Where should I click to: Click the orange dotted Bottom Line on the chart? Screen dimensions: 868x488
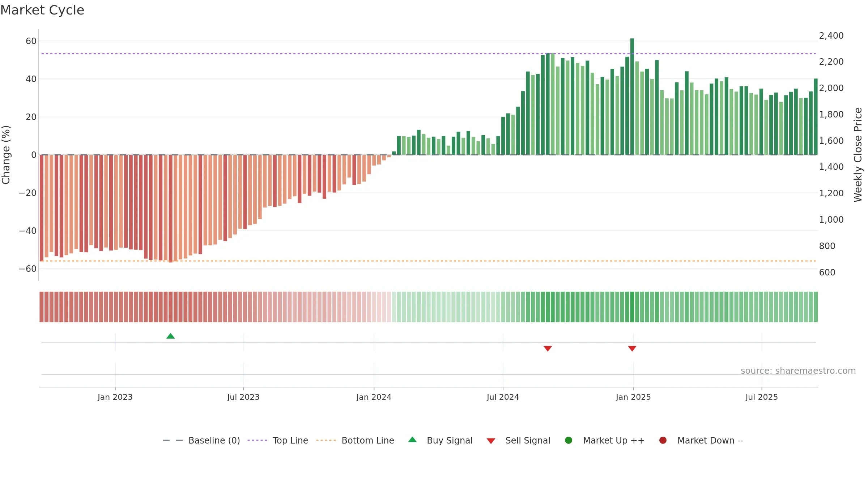tap(429, 261)
